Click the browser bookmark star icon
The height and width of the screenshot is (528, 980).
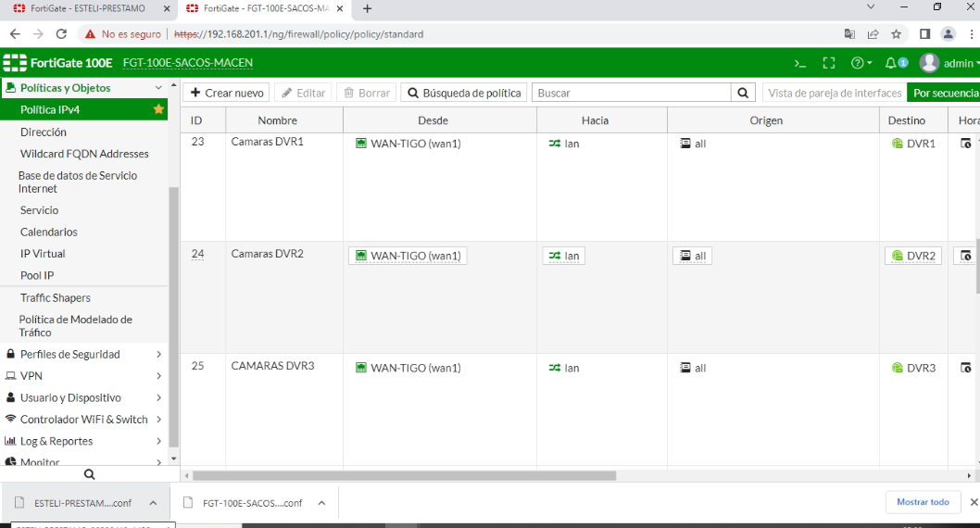(x=896, y=34)
